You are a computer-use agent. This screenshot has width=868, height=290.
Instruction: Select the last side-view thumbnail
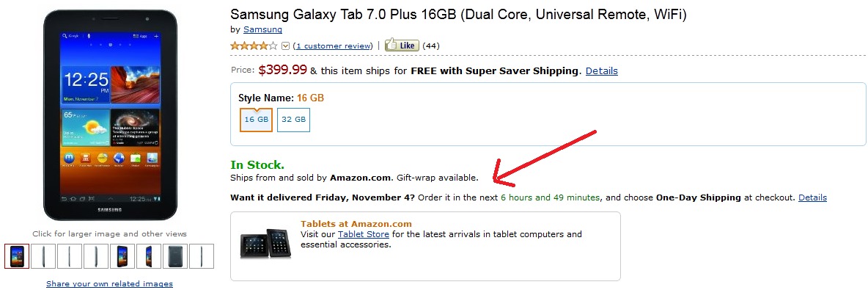pos(202,256)
